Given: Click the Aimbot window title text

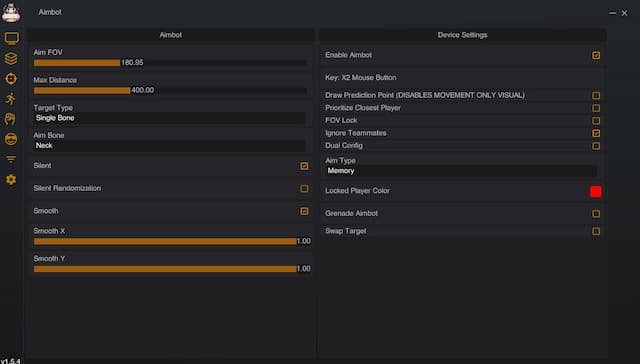Looking at the screenshot, I should [50, 12].
